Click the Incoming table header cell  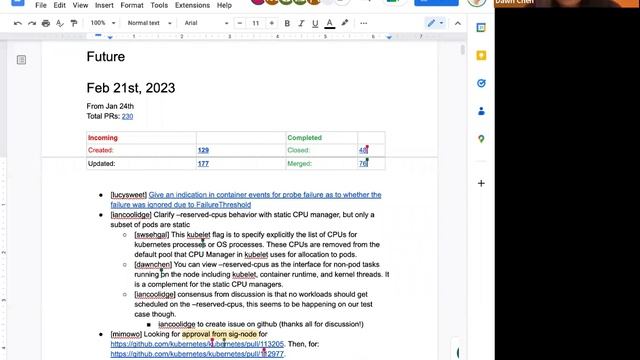pyautogui.click(x=141, y=138)
